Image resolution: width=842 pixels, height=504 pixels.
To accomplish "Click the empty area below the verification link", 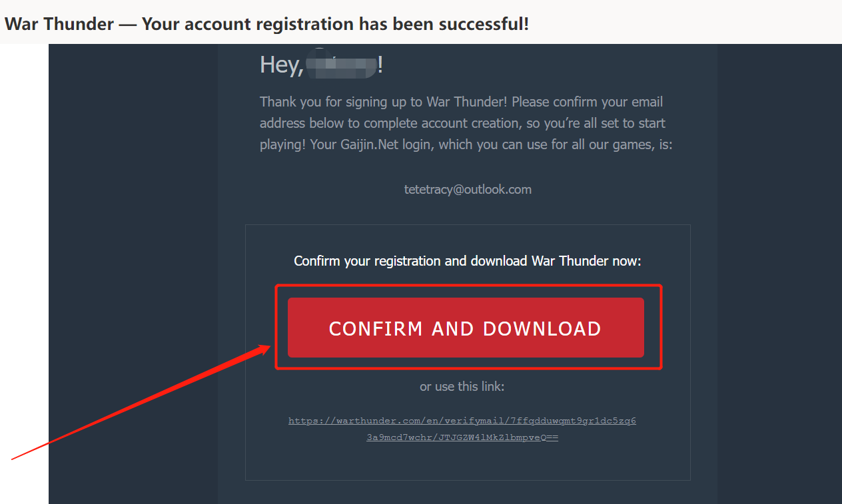I will pos(468,461).
